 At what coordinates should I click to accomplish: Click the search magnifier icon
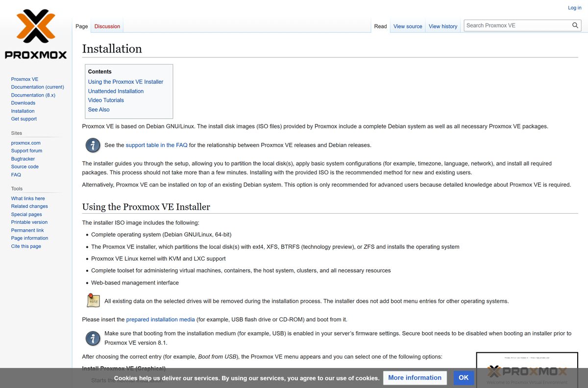click(x=575, y=25)
